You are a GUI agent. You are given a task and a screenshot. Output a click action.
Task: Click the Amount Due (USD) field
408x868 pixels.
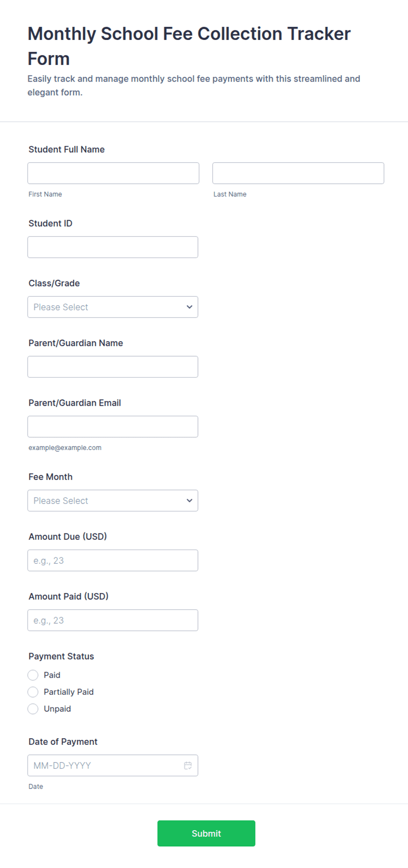pos(113,561)
